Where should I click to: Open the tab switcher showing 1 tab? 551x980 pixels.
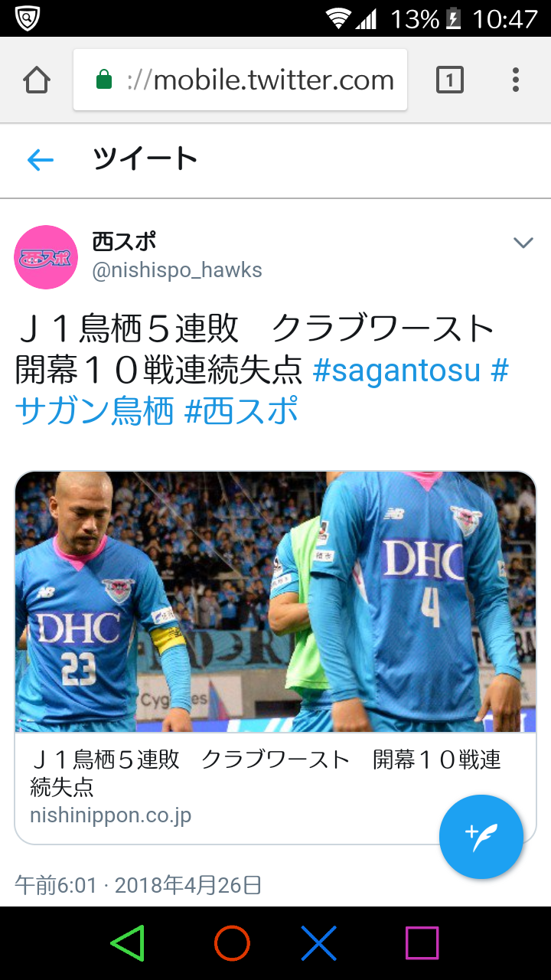[x=450, y=80]
